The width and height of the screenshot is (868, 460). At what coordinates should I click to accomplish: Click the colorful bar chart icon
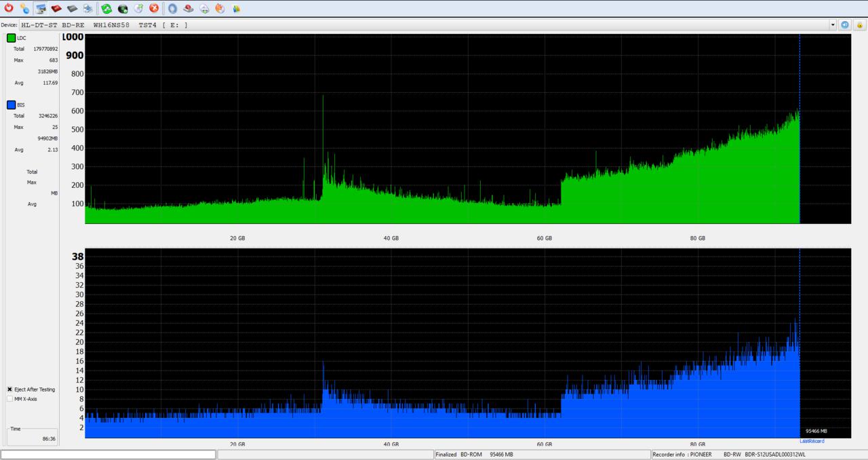pyautogui.click(x=236, y=8)
